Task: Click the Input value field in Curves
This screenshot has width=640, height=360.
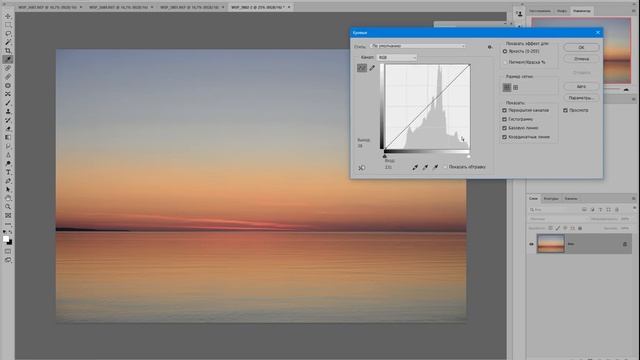Action: click(388, 167)
